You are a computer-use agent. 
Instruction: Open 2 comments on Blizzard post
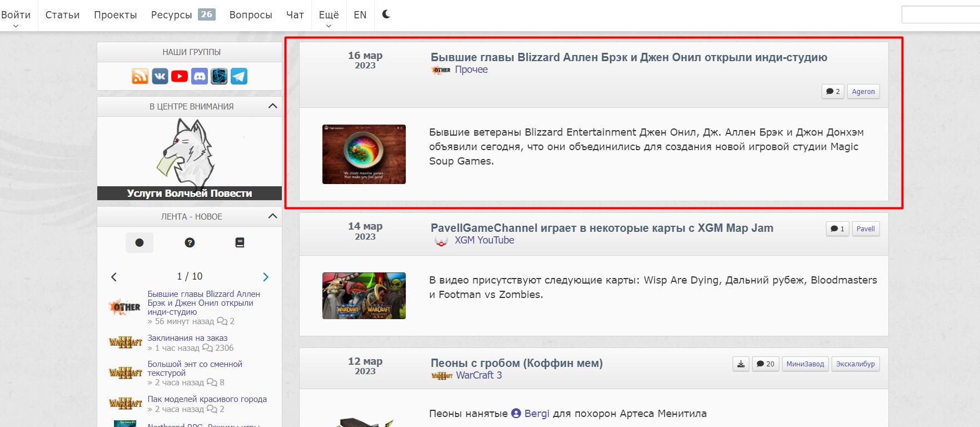pyautogui.click(x=833, y=92)
